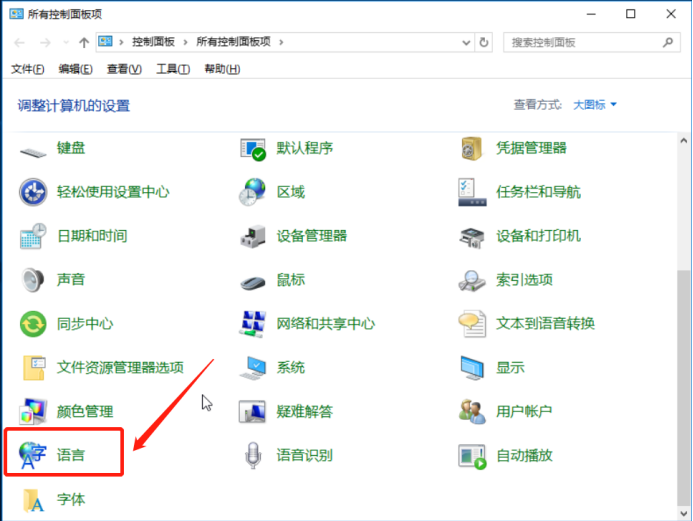This screenshot has width=693, height=521.
Task: Open the 设备和打印机 icon
Action: [472, 237]
